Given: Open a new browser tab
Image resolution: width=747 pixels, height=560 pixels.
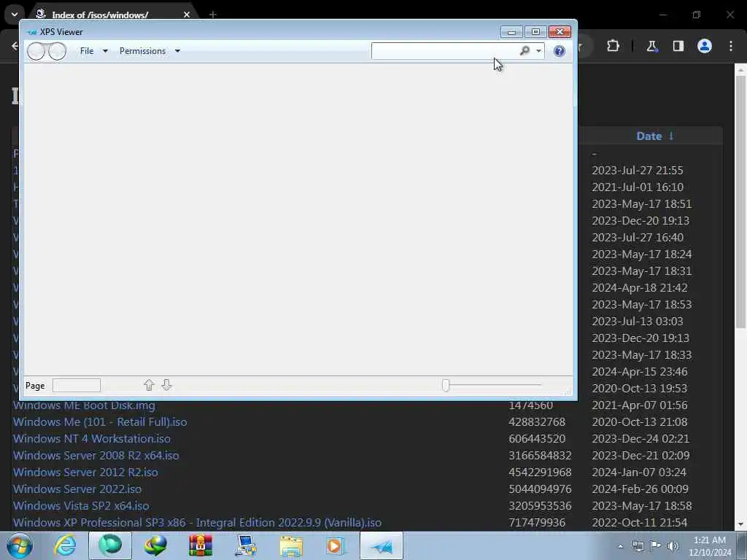Looking at the screenshot, I should click(x=213, y=15).
